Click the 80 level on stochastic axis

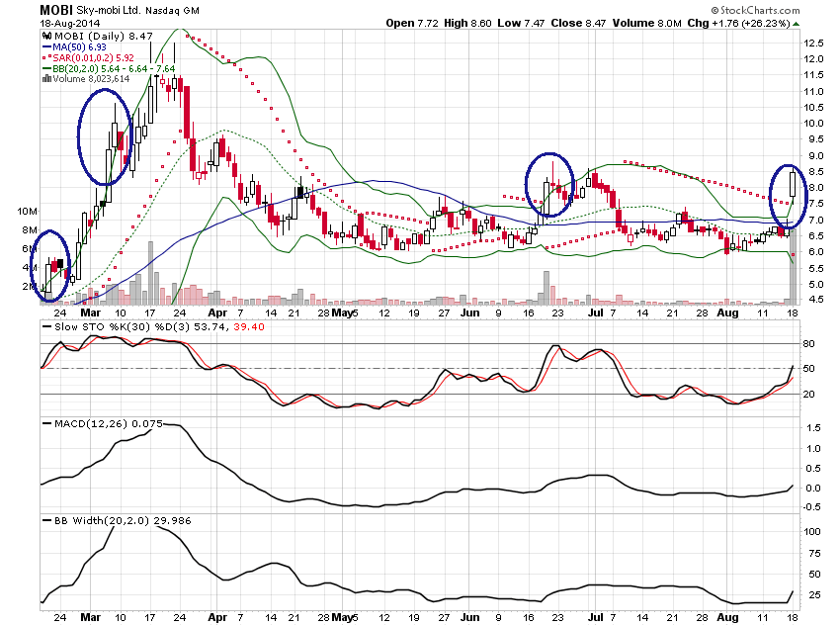tap(809, 343)
